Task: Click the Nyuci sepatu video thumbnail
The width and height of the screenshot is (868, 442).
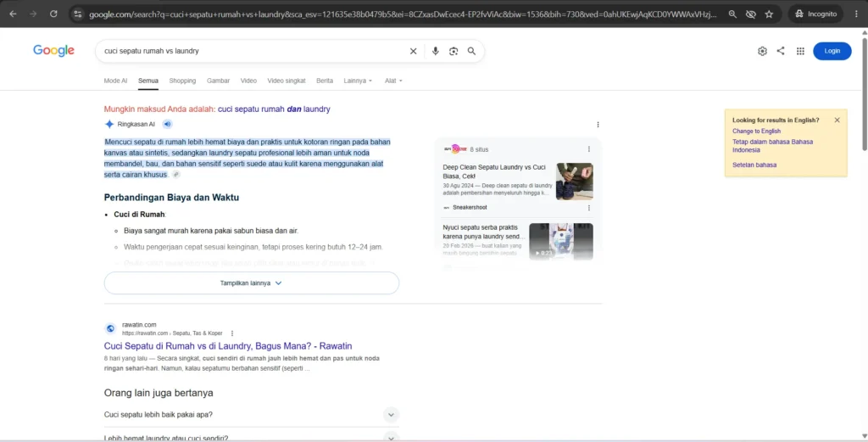Action: click(561, 242)
